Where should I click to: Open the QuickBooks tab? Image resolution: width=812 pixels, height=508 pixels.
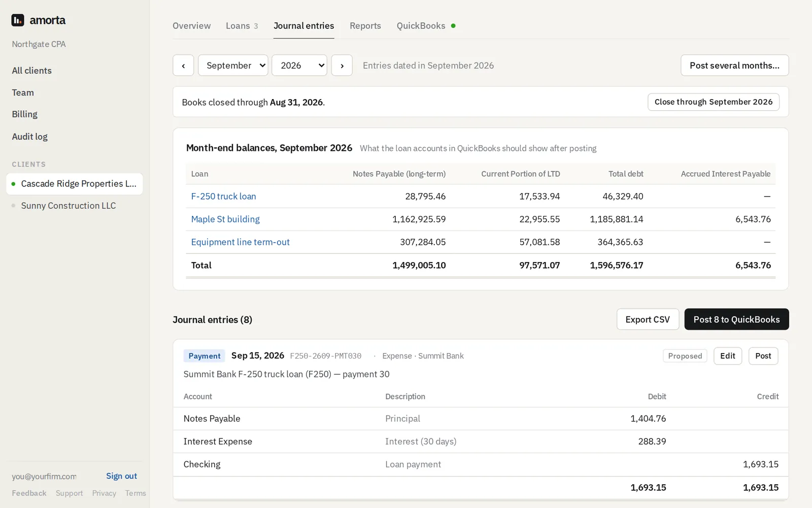(426, 26)
